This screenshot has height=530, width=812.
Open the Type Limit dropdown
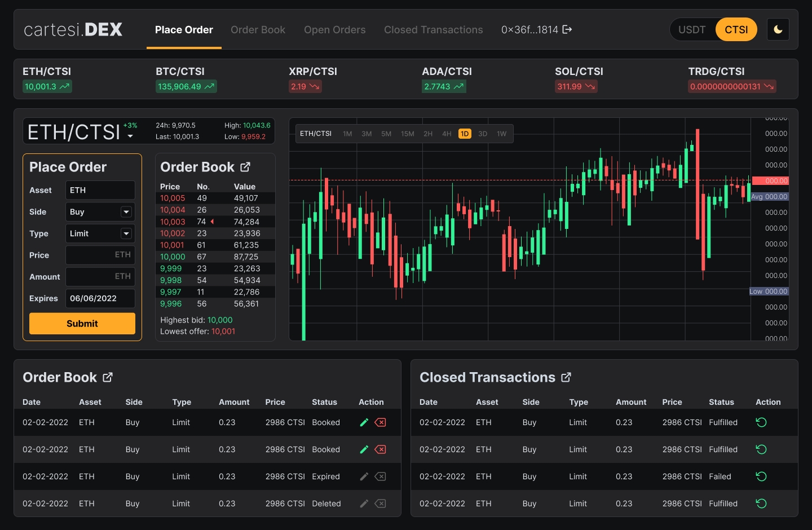point(126,233)
